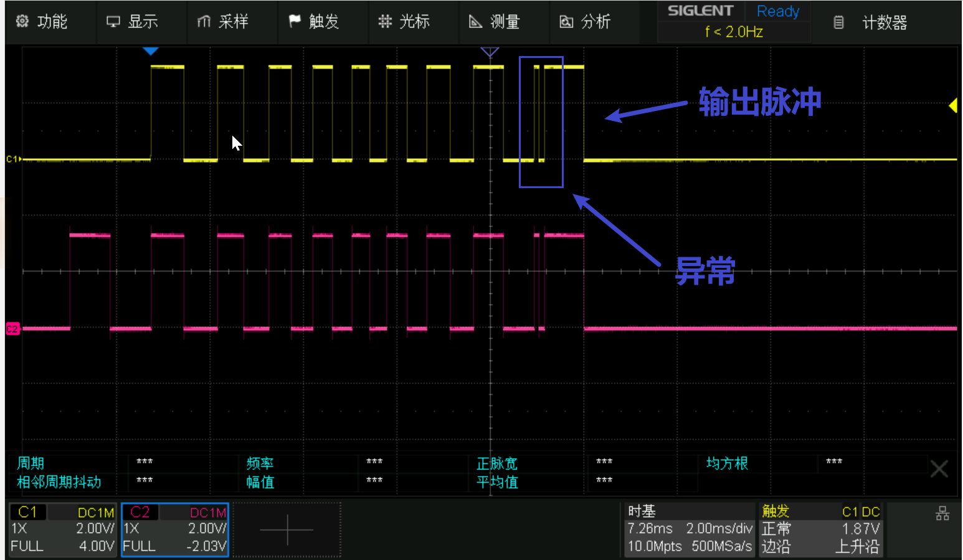Click the 10.0Mpts memory depth value

[655, 546]
